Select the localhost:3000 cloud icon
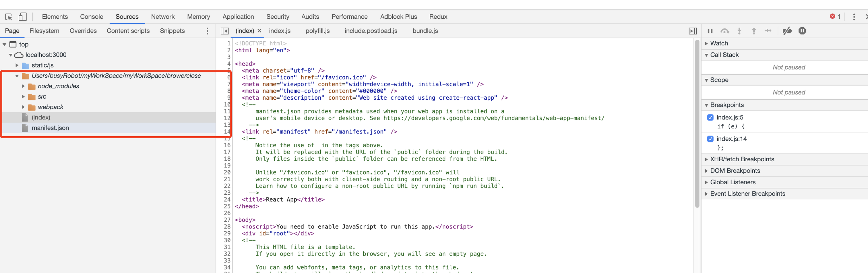Viewport: 868px width, 273px height. (19, 55)
